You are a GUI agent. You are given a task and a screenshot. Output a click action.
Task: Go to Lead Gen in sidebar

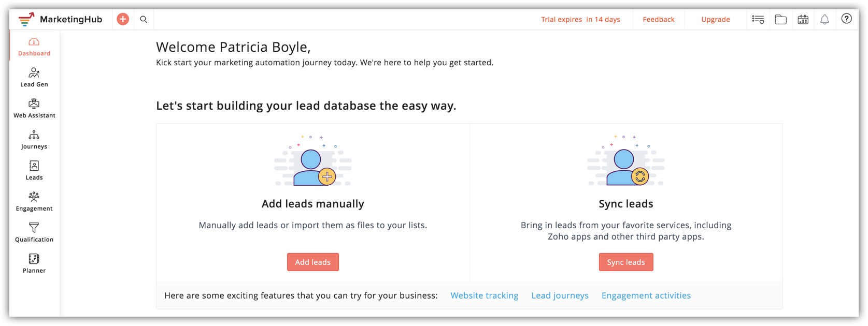[x=34, y=78]
